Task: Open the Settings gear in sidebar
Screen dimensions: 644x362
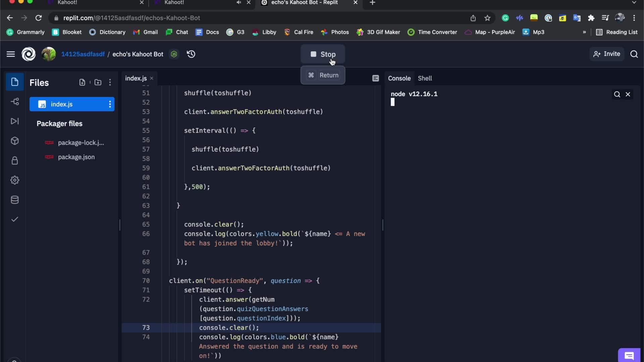Action: click(x=15, y=180)
